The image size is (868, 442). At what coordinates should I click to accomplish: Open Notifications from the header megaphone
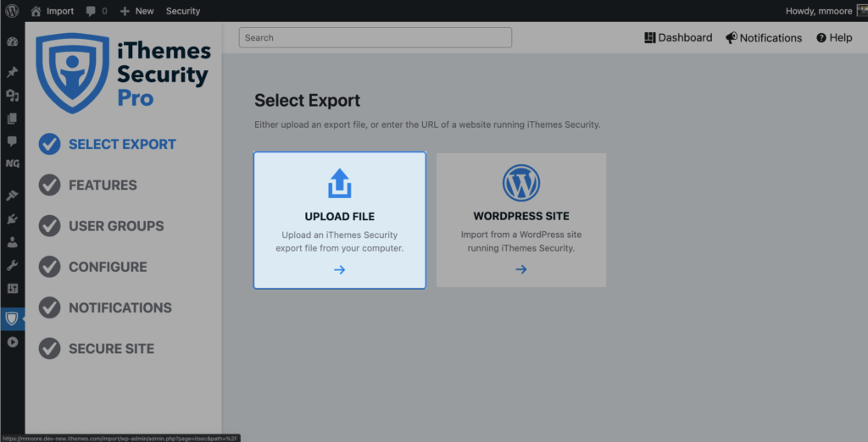point(764,37)
